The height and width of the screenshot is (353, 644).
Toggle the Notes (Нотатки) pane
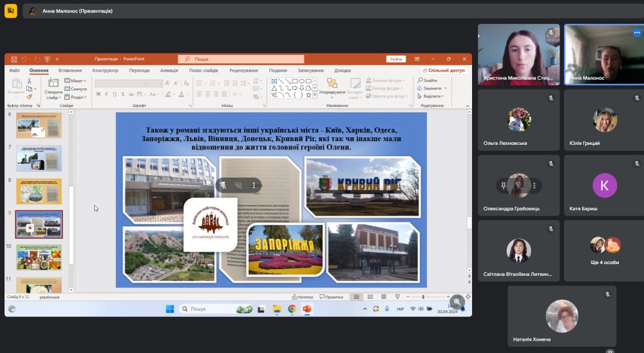303,297
